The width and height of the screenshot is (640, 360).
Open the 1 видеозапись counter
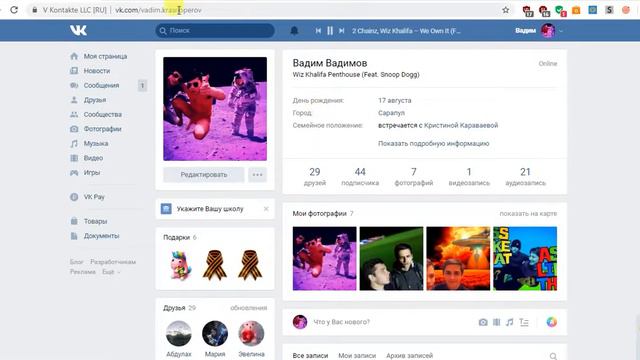469,176
